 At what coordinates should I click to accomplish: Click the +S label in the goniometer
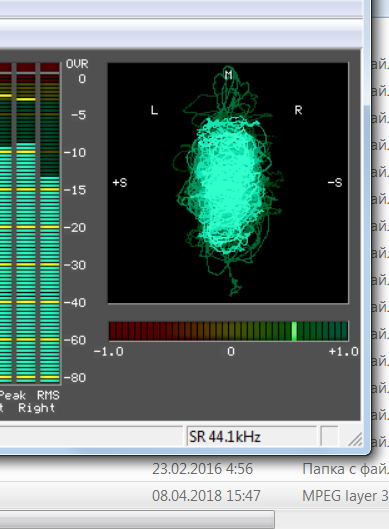(120, 183)
